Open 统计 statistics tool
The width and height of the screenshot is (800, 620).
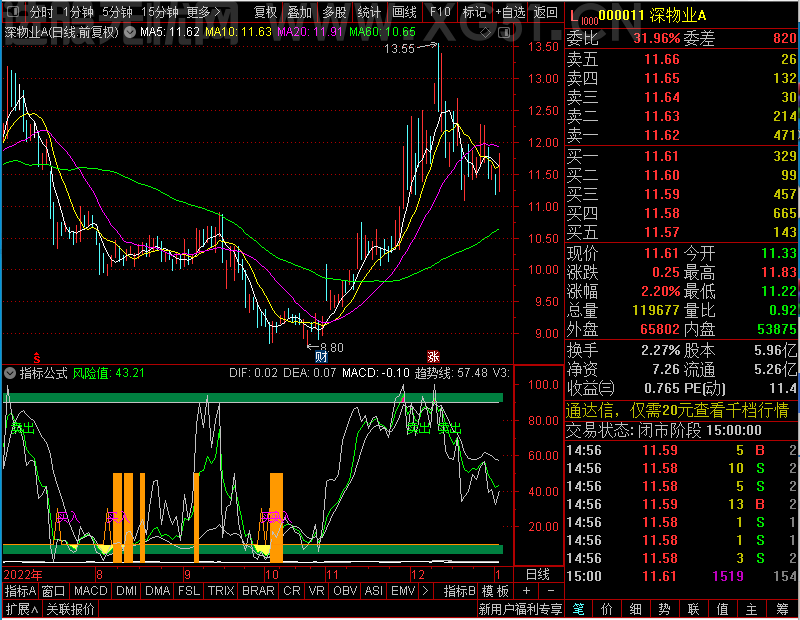pyautogui.click(x=369, y=12)
